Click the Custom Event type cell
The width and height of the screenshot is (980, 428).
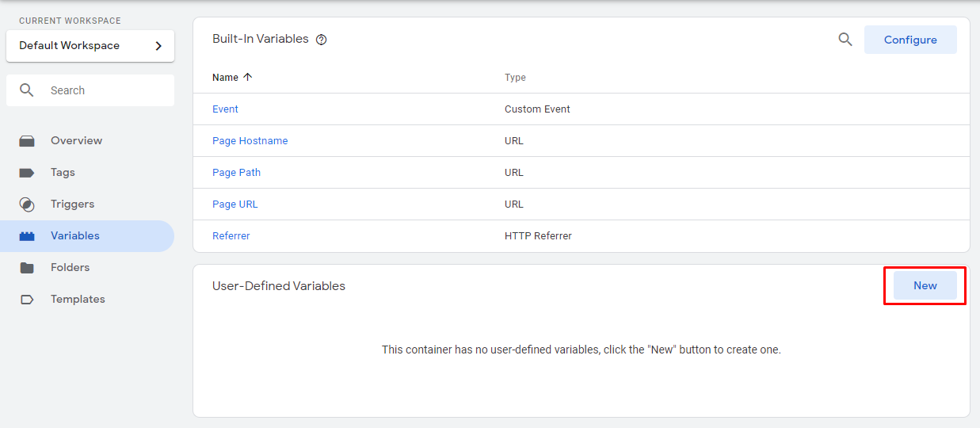(x=537, y=109)
